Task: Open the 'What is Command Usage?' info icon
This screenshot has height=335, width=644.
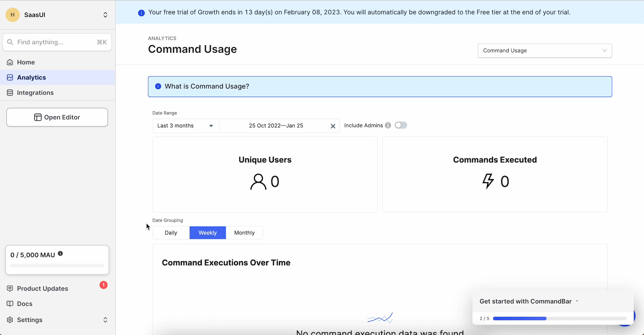Action: pyautogui.click(x=158, y=86)
